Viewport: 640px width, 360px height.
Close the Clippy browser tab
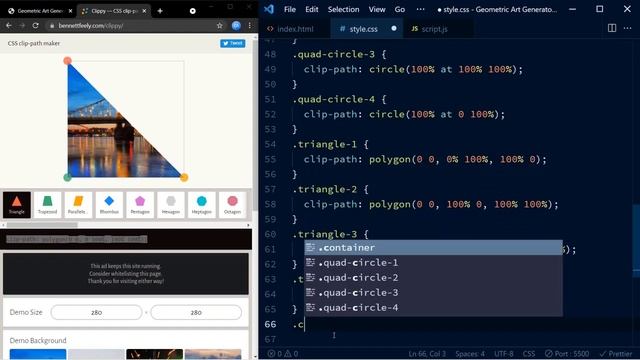pos(144,11)
